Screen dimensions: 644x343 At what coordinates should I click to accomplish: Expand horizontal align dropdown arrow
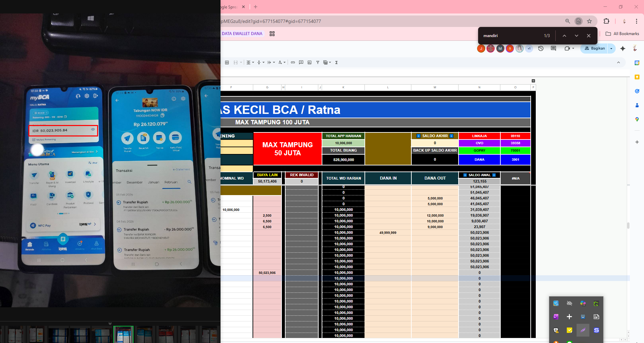point(253,62)
